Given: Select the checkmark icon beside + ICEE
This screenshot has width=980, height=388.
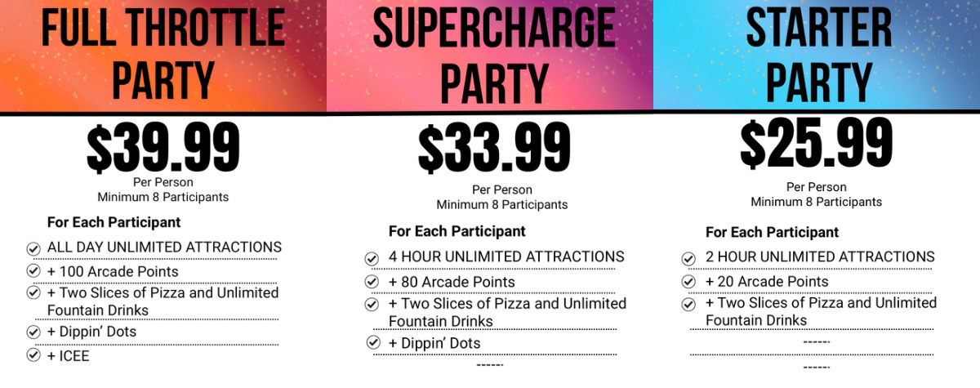Looking at the screenshot, I should pyautogui.click(x=33, y=355).
